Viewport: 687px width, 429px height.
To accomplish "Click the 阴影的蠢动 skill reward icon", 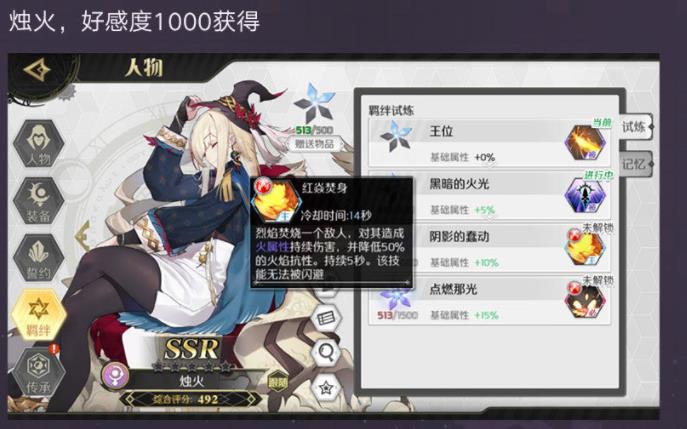I will coord(585,248).
